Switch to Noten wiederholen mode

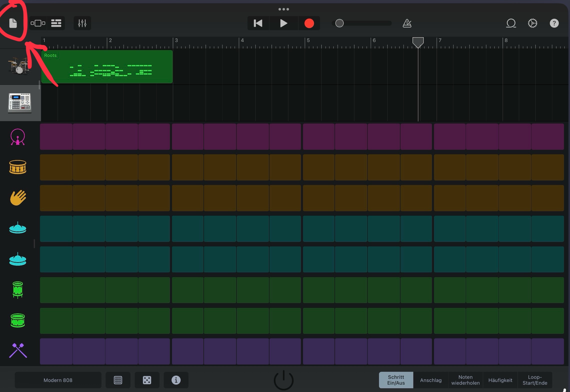click(465, 380)
